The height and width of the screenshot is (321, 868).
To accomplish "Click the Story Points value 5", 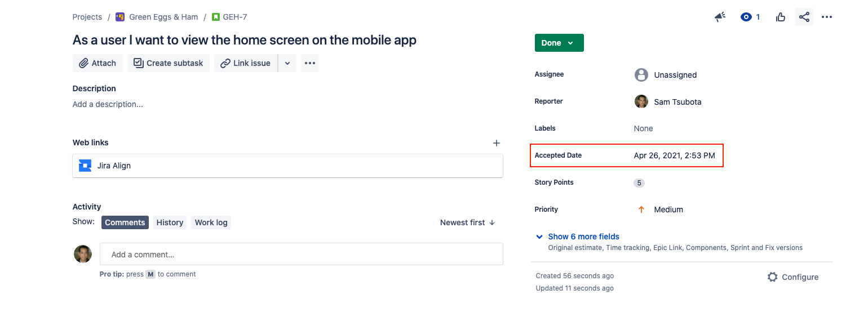I will pyautogui.click(x=639, y=182).
